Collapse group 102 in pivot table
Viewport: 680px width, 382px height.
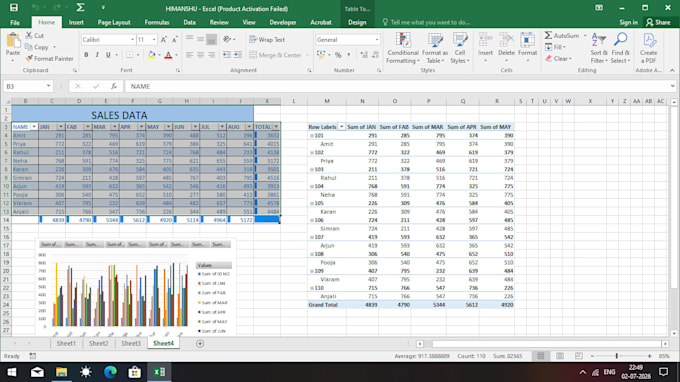[311, 153]
